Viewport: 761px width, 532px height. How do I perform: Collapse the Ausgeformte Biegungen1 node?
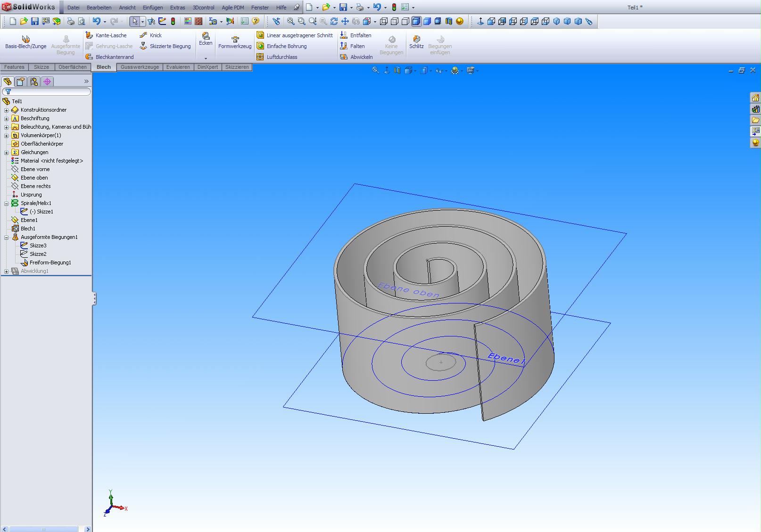coord(7,237)
